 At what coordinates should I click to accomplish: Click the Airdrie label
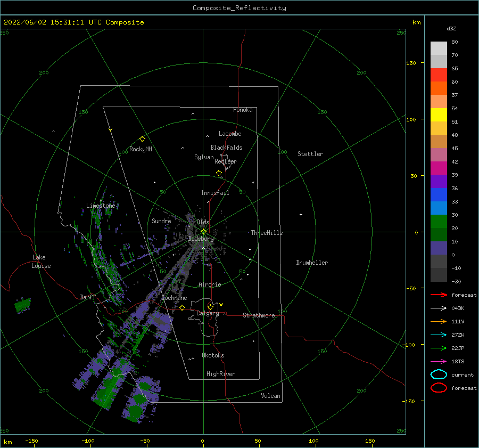210,284
